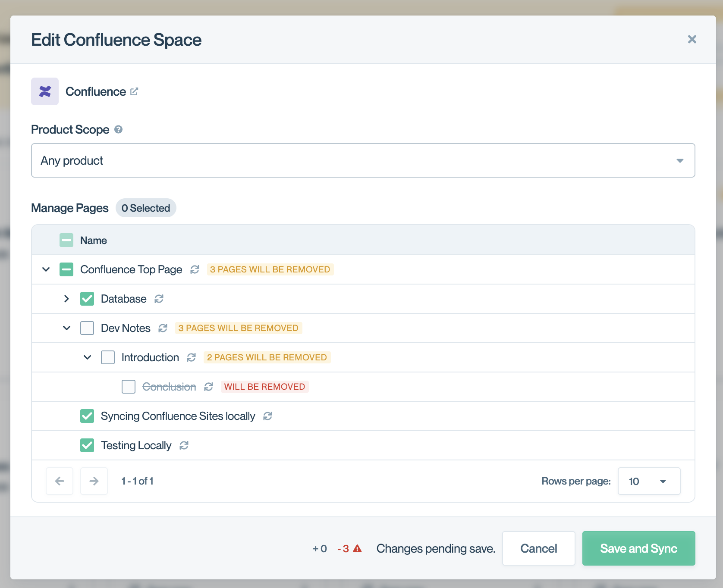
Task: Click the Cancel button
Action: [539, 548]
